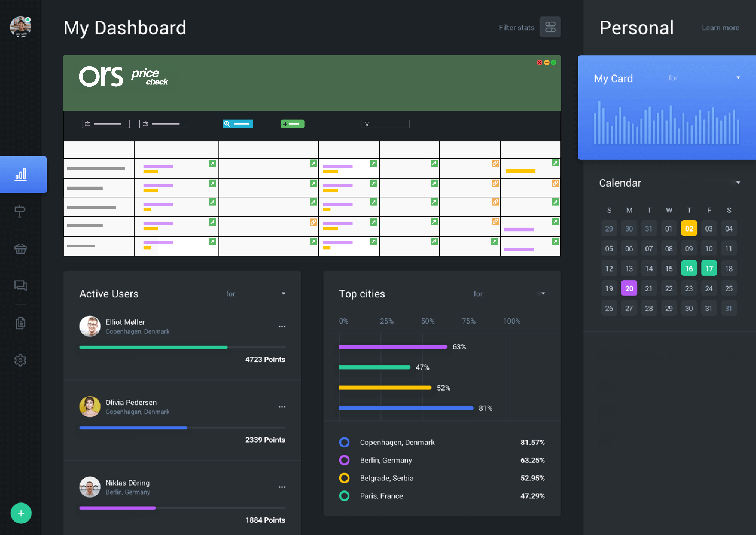Image resolution: width=756 pixels, height=535 pixels.
Task: Click the '4723 Points' text
Action: pyautogui.click(x=265, y=359)
